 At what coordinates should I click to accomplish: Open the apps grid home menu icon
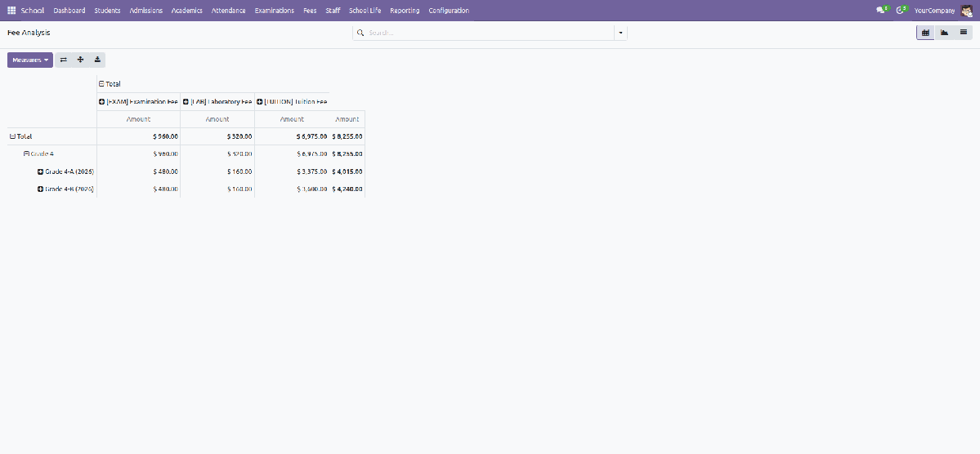point(11,11)
